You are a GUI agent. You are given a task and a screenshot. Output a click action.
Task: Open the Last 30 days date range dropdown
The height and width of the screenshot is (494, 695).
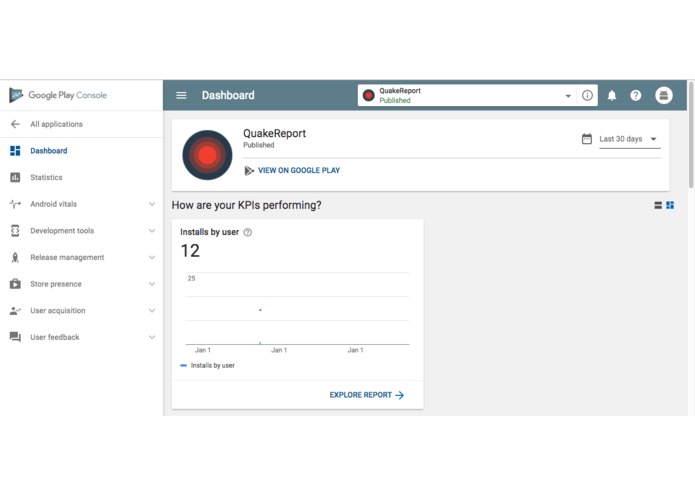point(629,139)
